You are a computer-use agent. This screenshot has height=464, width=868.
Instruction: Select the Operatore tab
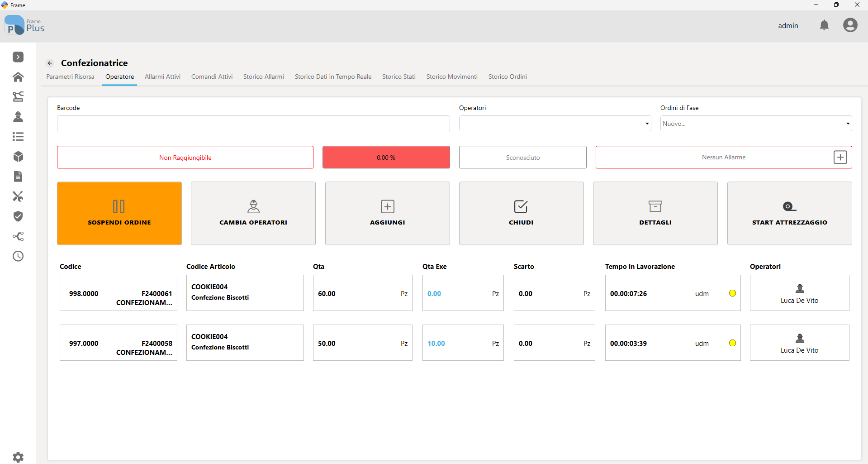pyautogui.click(x=119, y=77)
